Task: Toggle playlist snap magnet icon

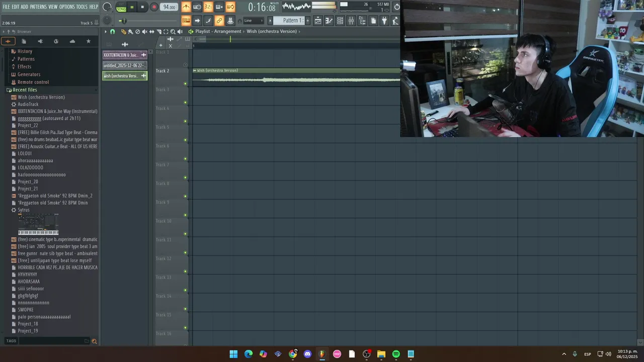Action: [112, 32]
